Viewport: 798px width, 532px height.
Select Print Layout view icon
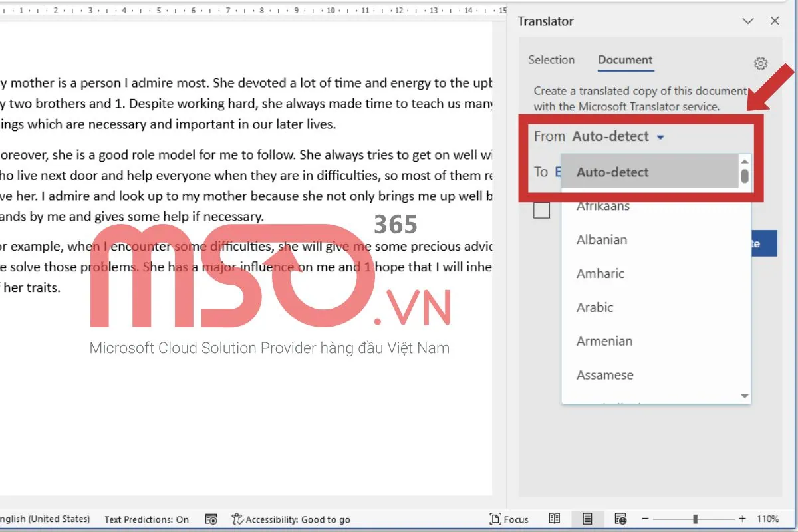click(x=587, y=519)
